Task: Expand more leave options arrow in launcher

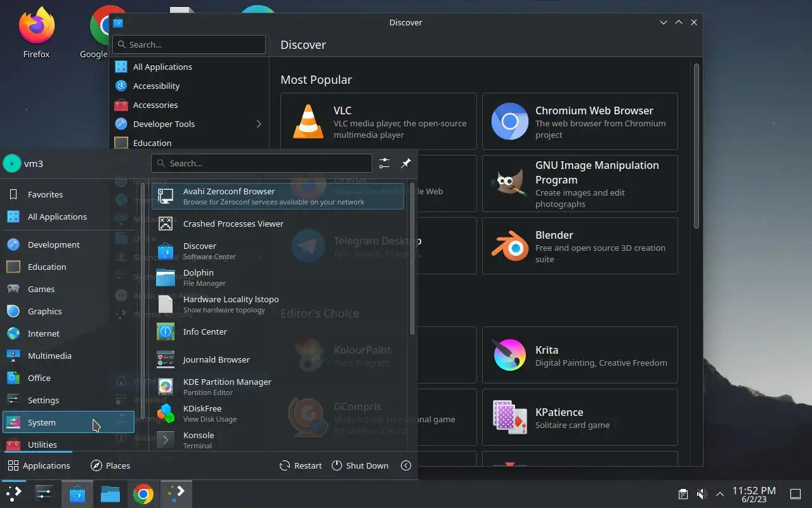Action: coord(406,465)
